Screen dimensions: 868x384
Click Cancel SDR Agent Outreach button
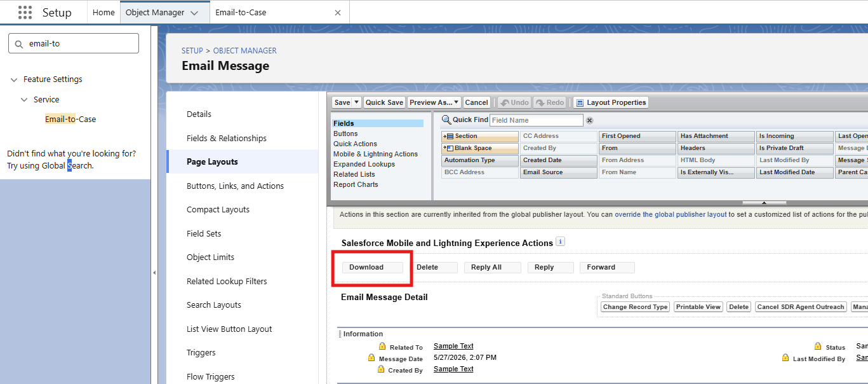801,307
